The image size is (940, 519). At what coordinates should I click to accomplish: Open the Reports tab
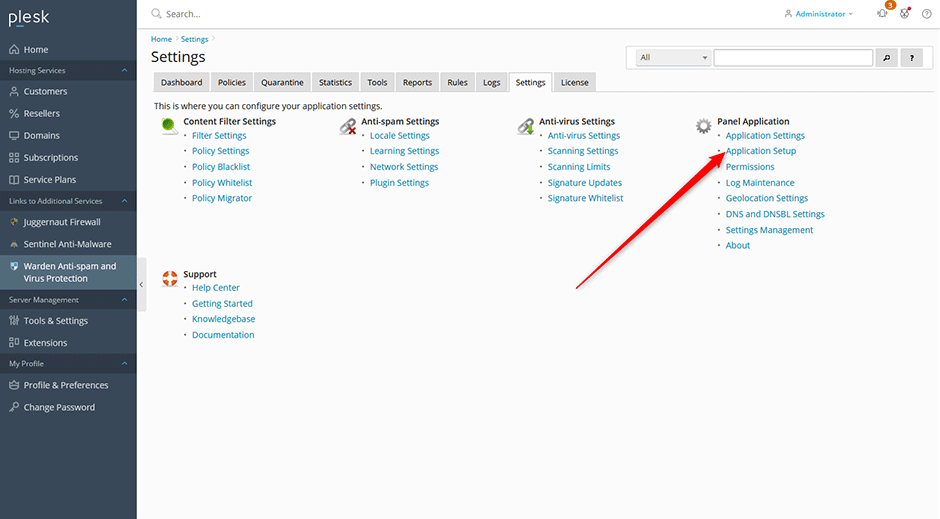417,83
